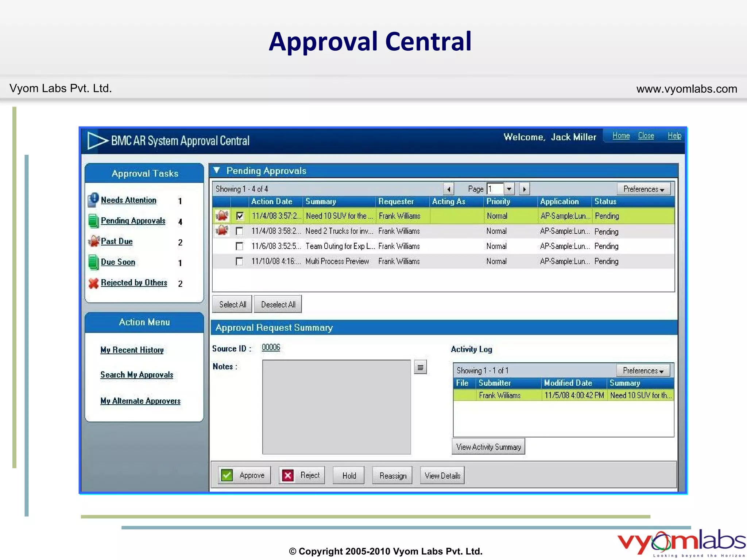Select the Team Outing for Exp row
The image size is (747, 560).
point(443,246)
